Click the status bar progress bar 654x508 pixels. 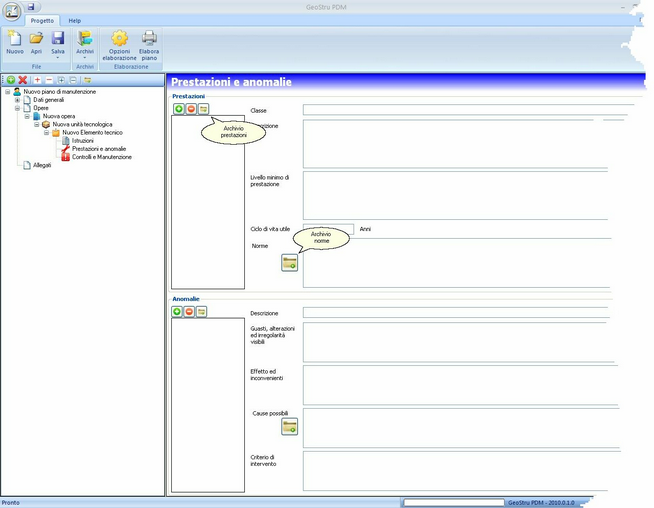(454, 503)
